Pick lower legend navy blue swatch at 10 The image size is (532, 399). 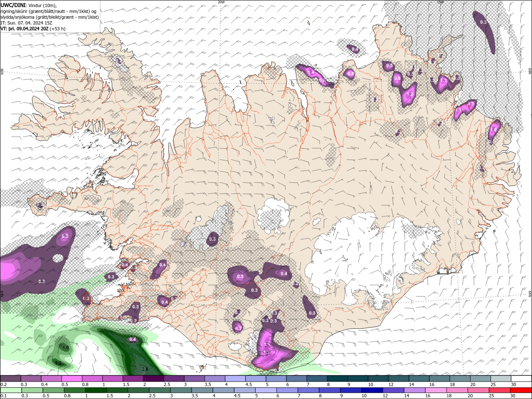point(372,390)
